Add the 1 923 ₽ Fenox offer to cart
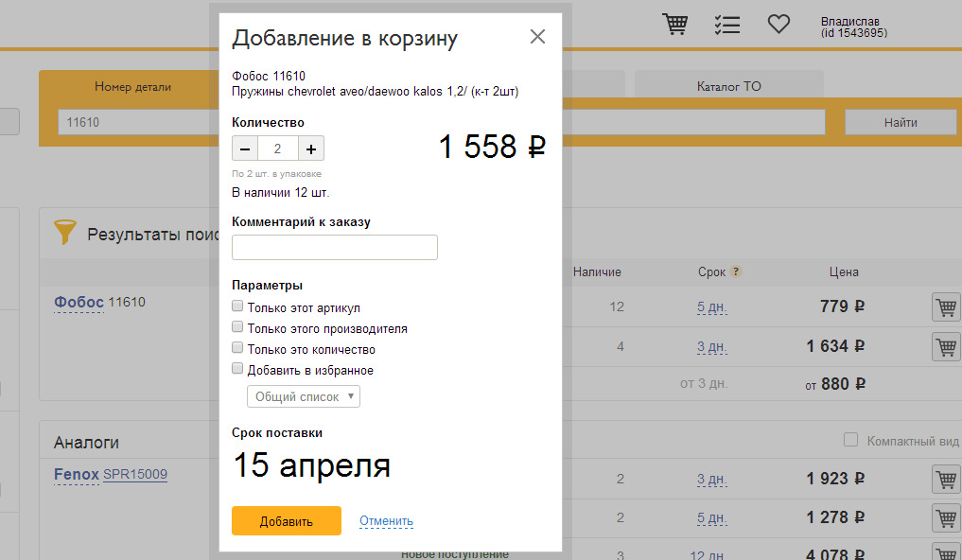The width and height of the screenshot is (962, 560). tap(946, 480)
